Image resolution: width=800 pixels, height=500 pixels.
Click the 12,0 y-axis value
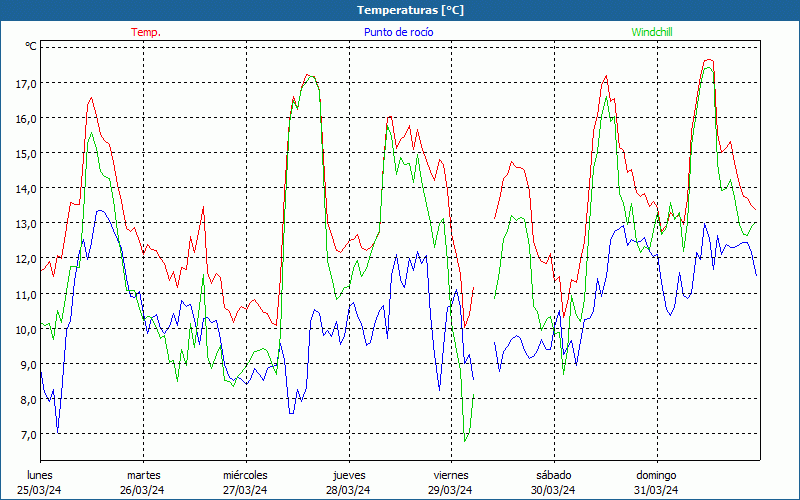coord(26,259)
